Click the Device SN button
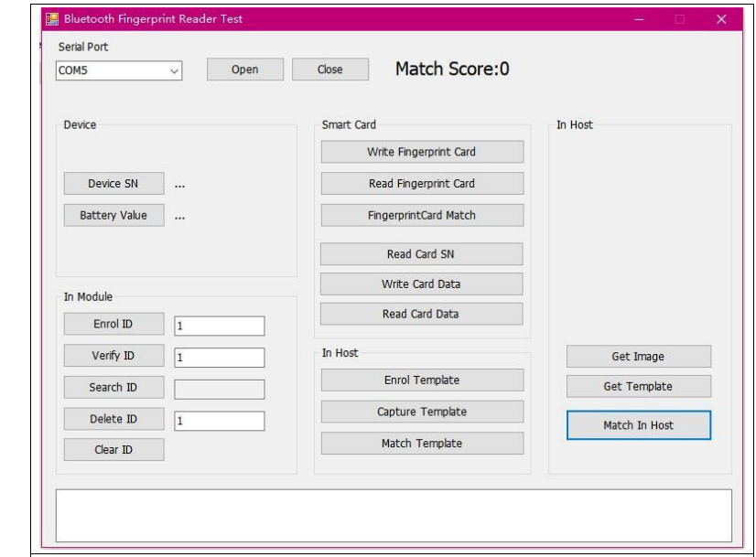756x557 pixels. pyautogui.click(x=113, y=184)
